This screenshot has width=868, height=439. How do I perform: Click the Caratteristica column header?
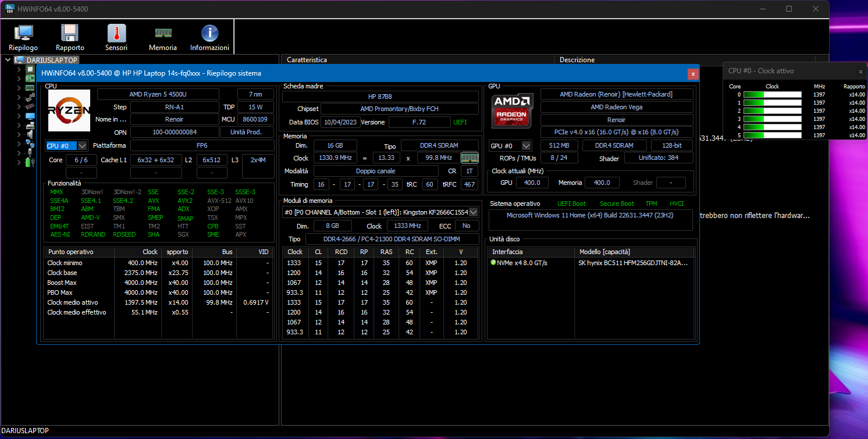click(418, 60)
